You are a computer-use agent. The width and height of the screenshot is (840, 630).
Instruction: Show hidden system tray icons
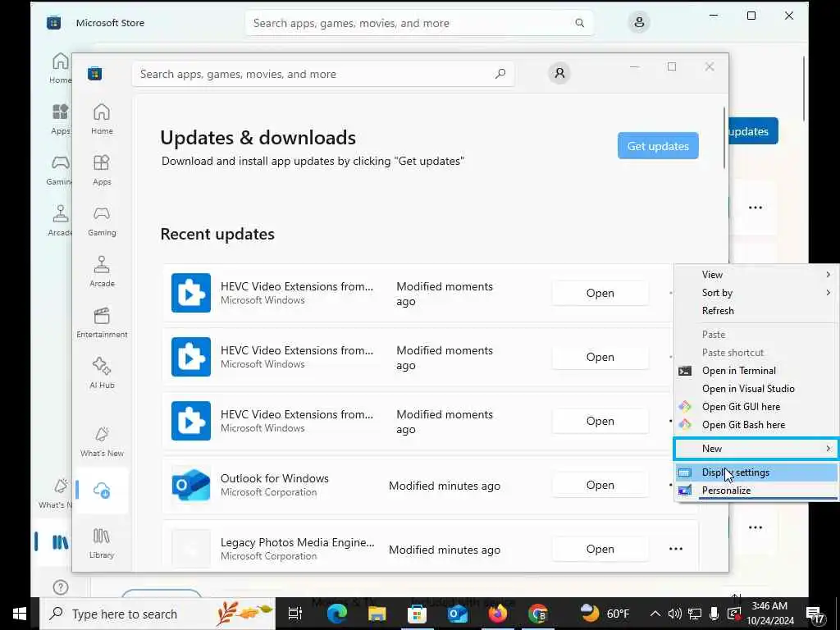[x=655, y=614]
